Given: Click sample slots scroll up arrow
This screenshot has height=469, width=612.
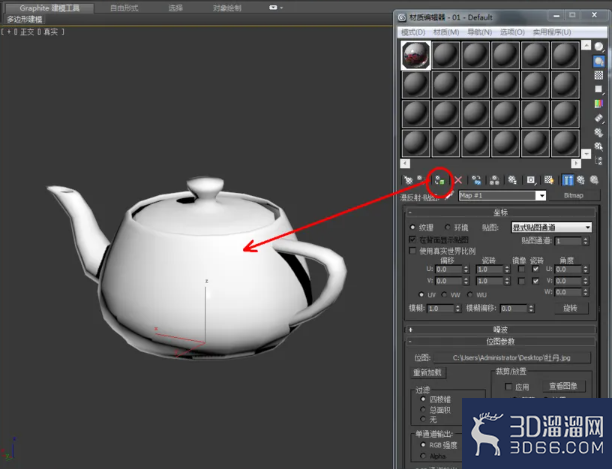Looking at the screenshot, I should (586, 45).
